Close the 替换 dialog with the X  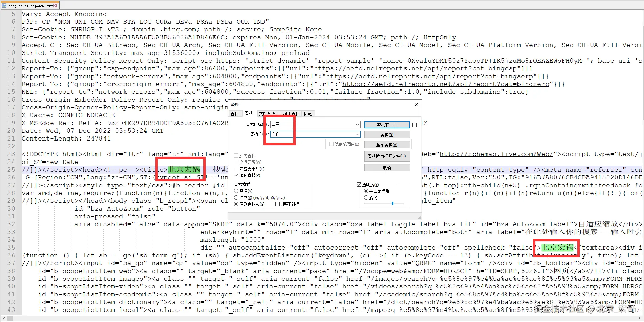(x=417, y=104)
